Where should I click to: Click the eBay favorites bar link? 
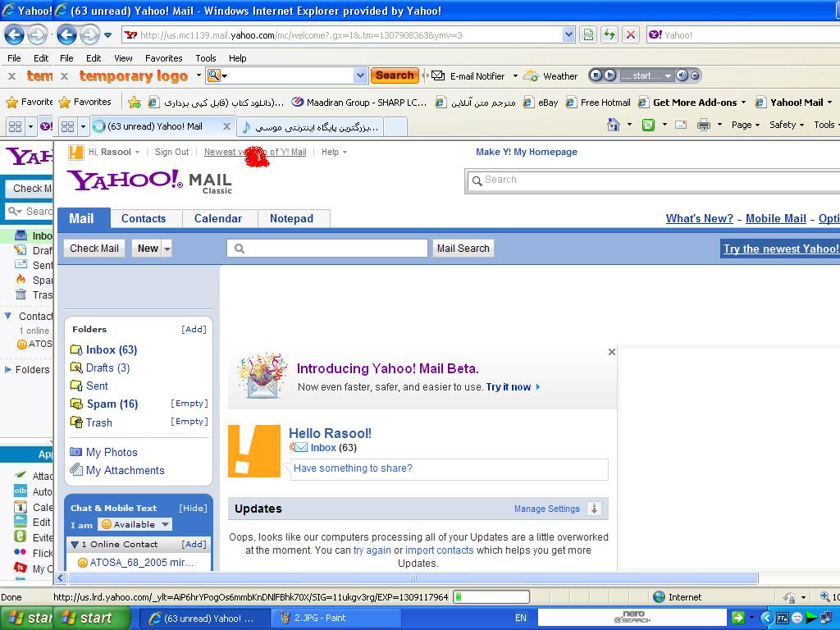click(x=541, y=103)
